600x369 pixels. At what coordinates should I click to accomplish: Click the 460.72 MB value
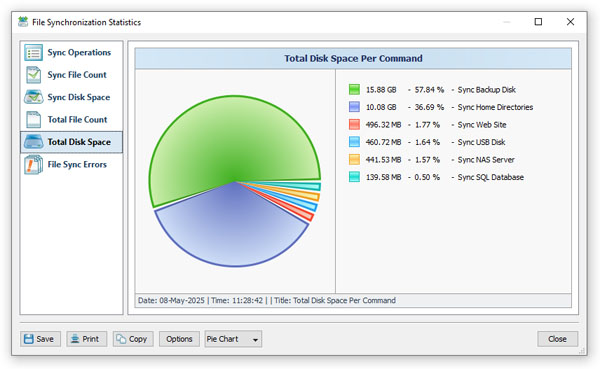(383, 142)
